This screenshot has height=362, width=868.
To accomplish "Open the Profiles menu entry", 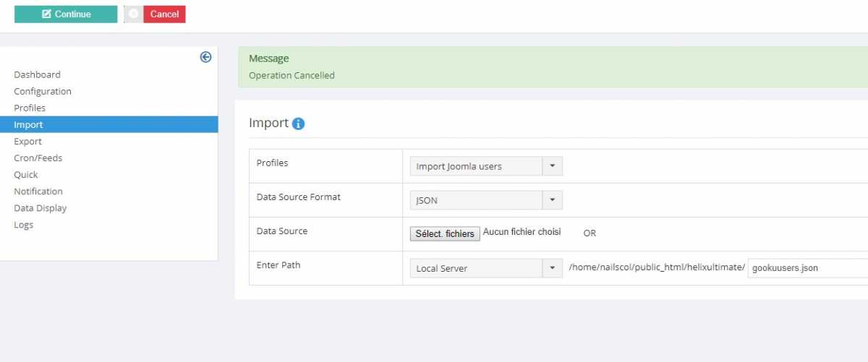I will (x=30, y=108).
